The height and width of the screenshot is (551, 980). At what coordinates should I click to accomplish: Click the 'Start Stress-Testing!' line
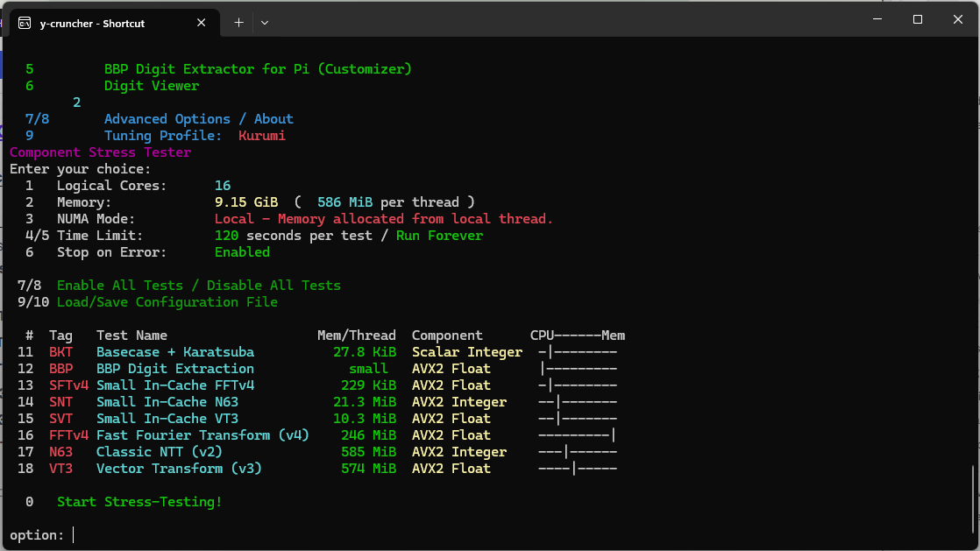pyautogui.click(x=139, y=502)
